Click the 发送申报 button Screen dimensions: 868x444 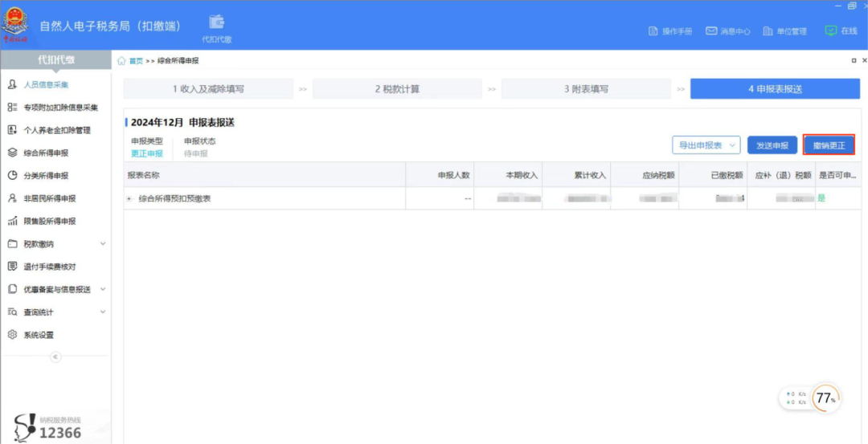772,145
